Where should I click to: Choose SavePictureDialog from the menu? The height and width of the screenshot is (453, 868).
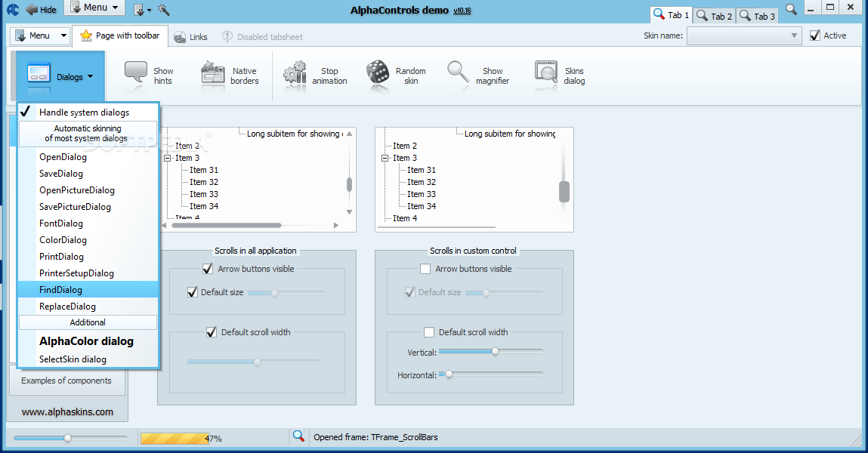coord(88,207)
